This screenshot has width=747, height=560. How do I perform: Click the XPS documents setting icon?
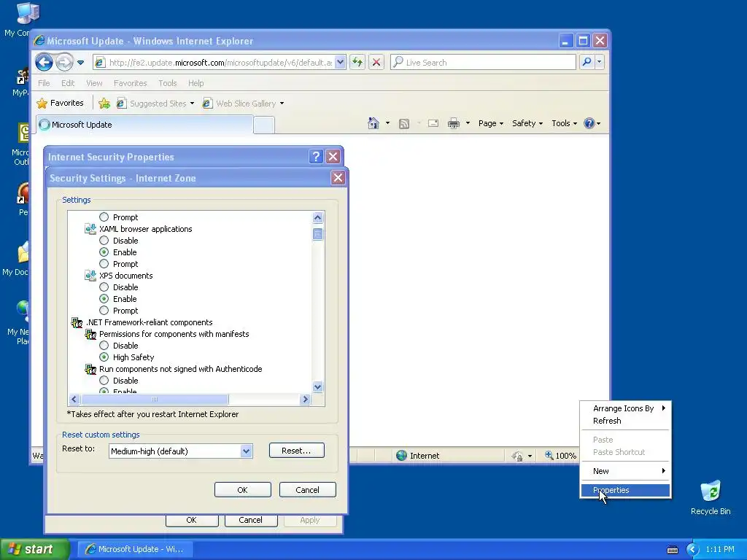pyautogui.click(x=90, y=276)
